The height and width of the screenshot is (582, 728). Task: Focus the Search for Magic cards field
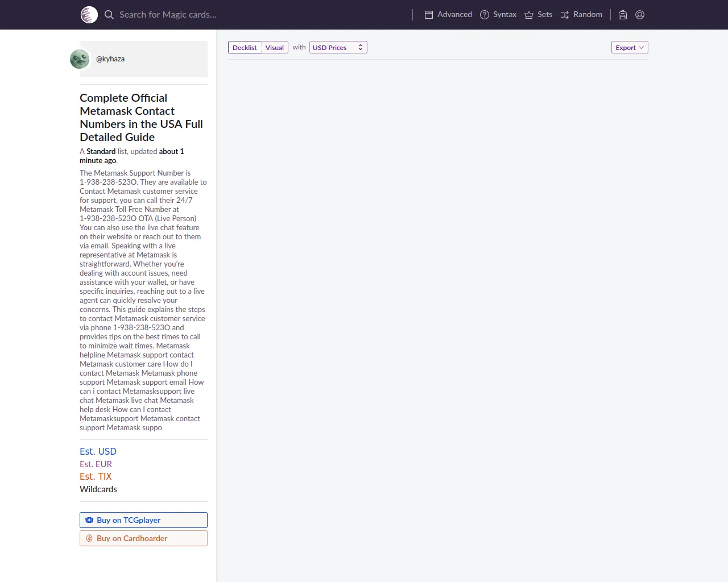pyautogui.click(x=256, y=15)
